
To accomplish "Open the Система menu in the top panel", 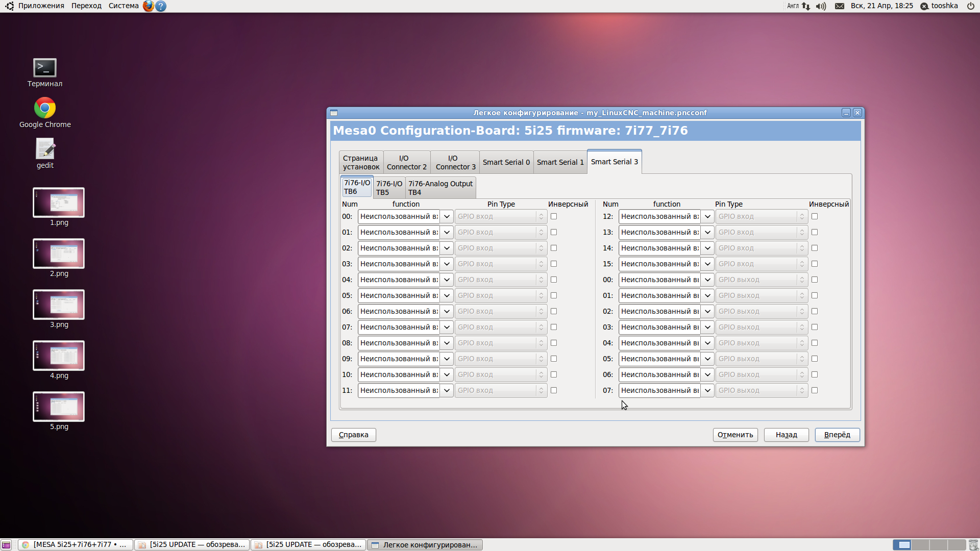I will tap(124, 6).
